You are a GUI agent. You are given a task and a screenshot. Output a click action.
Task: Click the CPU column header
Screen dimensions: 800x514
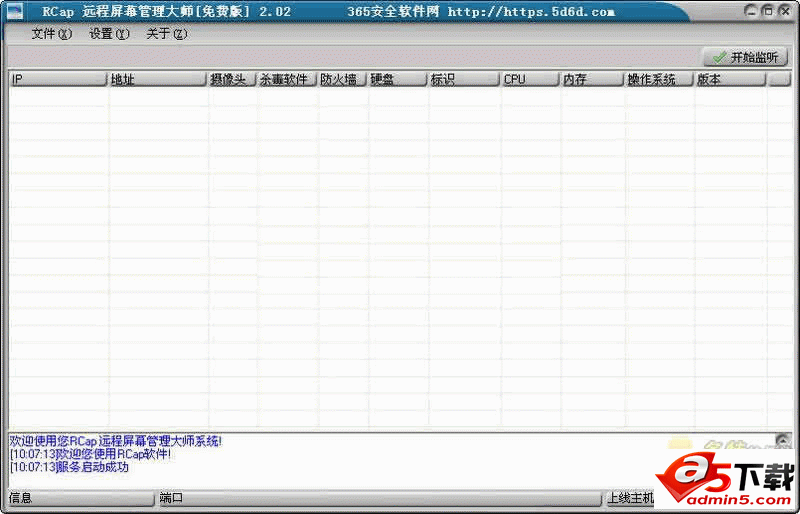(x=530, y=80)
